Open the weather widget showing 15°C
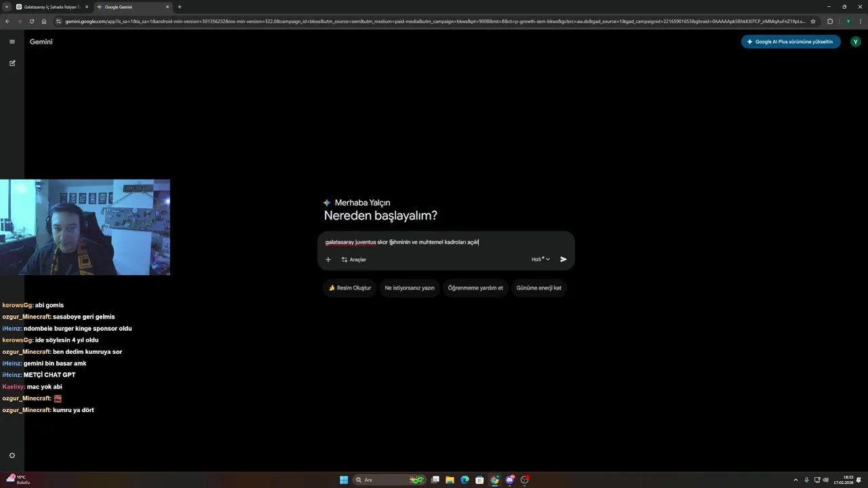 click(x=18, y=480)
